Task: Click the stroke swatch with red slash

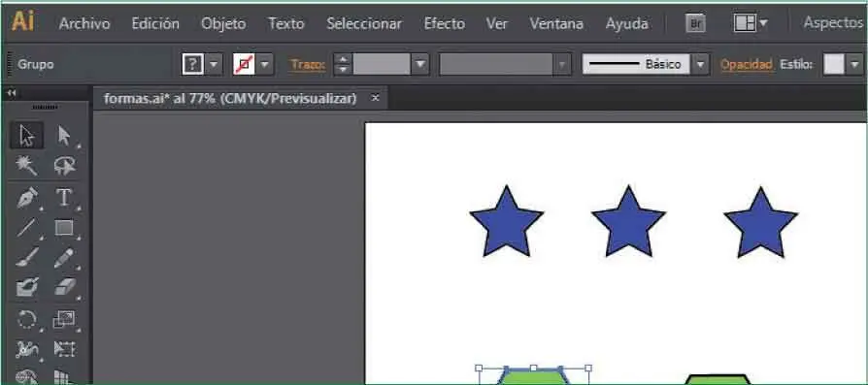Action: pos(244,64)
